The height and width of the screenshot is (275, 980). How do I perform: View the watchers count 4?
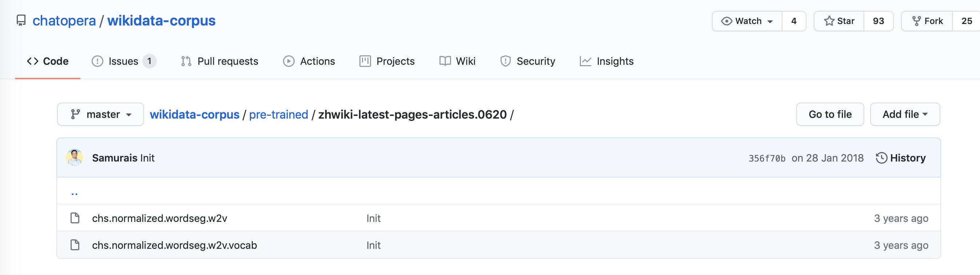[x=794, y=21]
